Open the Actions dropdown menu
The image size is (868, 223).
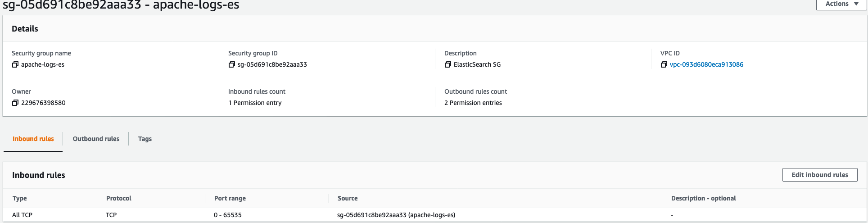point(841,4)
